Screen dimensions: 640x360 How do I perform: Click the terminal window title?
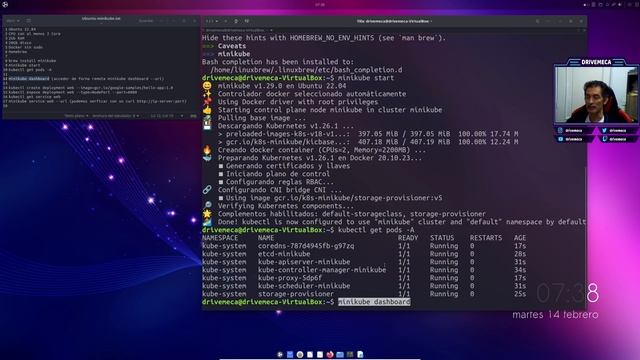pos(394,21)
